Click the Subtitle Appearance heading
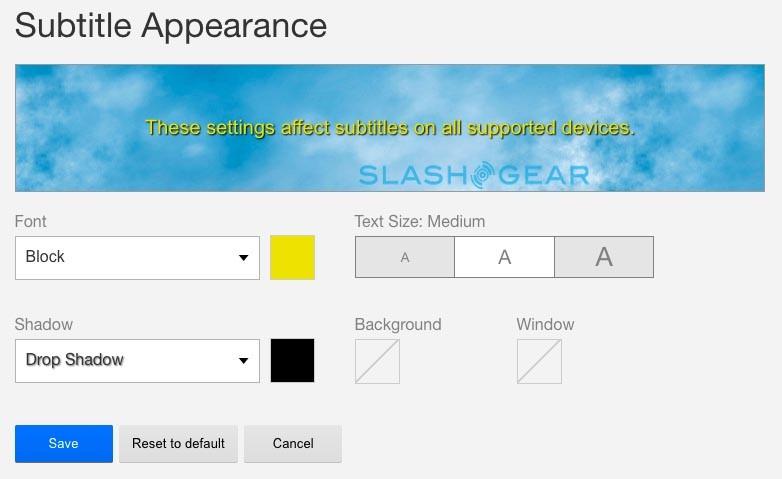The height and width of the screenshot is (479, 782). [x=171, y=26]
